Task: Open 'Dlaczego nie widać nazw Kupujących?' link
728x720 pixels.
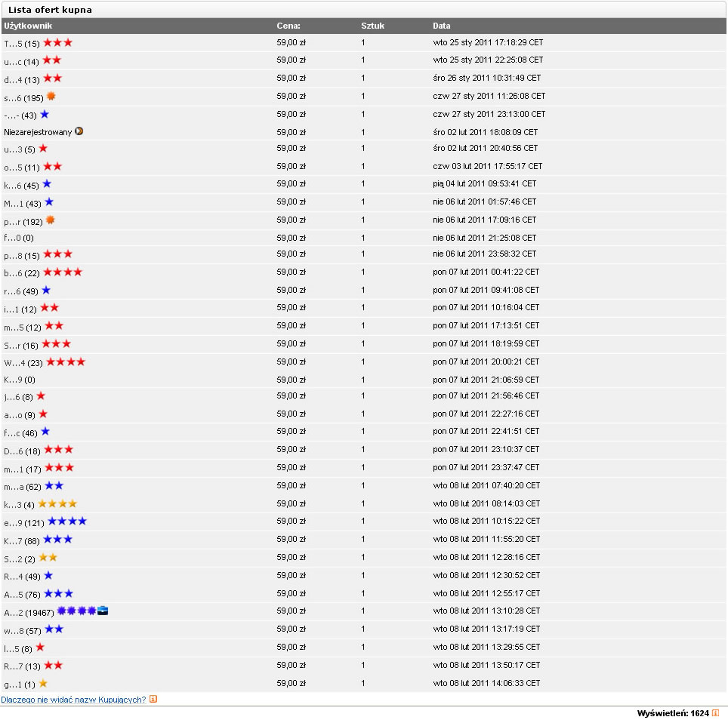Action: pyautogui.click(x=73, y=699)
